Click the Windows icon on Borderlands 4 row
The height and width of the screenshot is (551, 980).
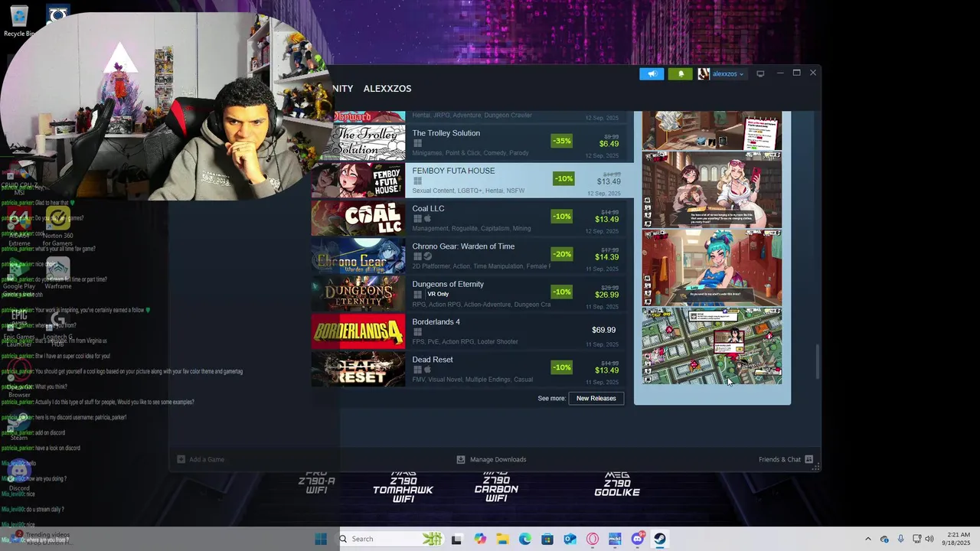(x=417, y=332)
